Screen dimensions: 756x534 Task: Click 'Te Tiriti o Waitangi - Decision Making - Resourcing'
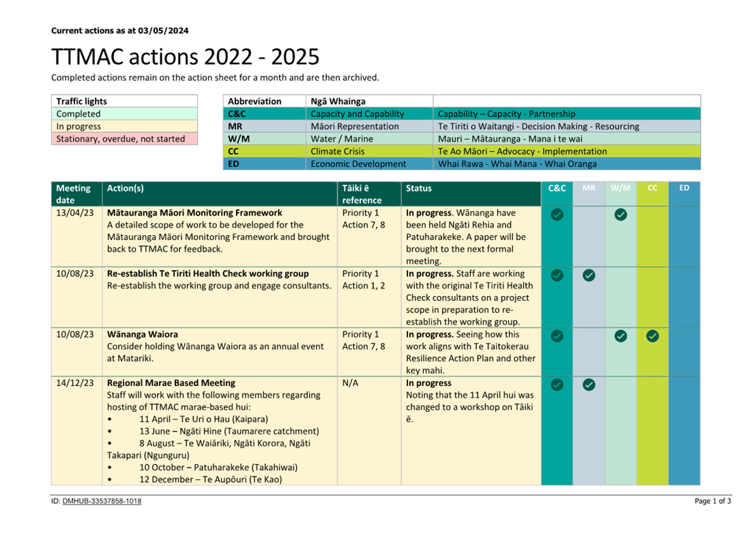(x=538, y=127)
